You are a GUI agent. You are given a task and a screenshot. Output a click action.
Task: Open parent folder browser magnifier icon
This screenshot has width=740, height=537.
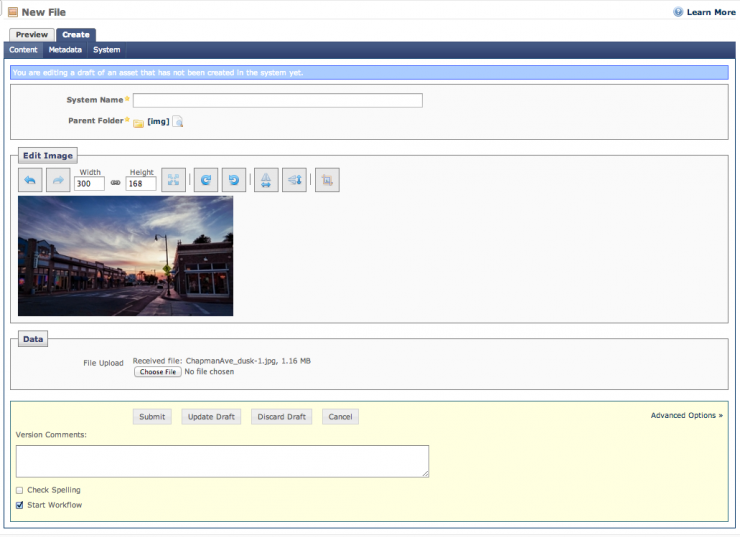178,122
